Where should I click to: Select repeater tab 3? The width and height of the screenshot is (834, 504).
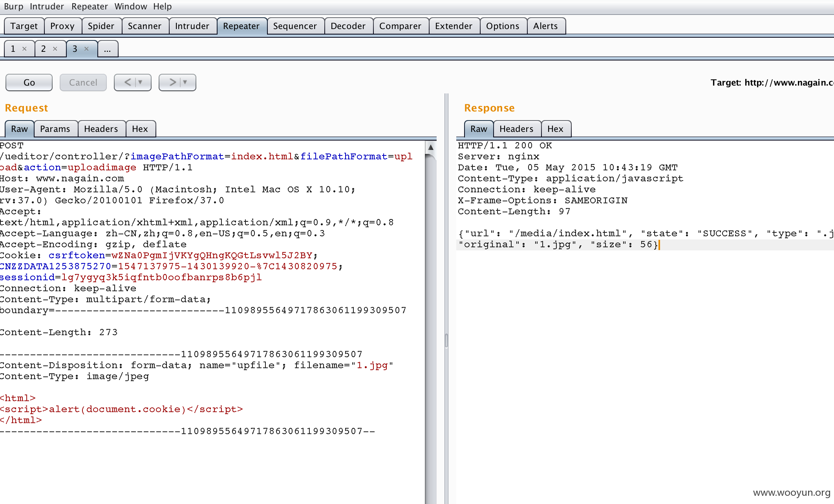75,49
